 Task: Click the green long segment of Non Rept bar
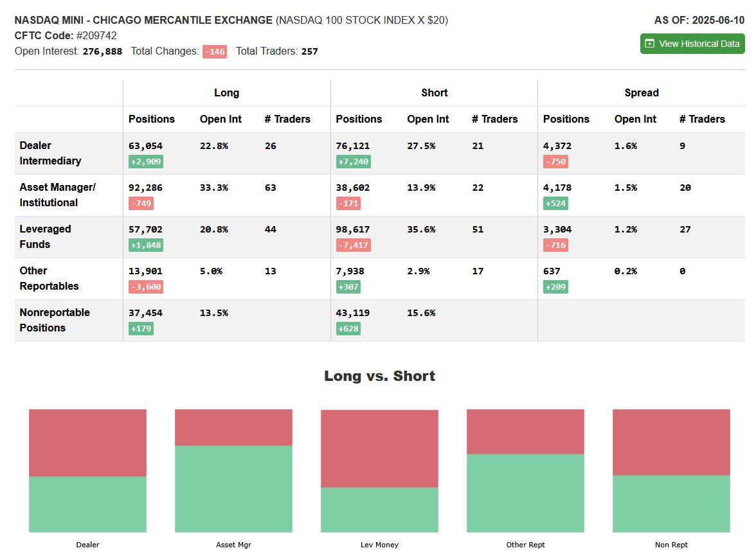(x=671, y=504)
